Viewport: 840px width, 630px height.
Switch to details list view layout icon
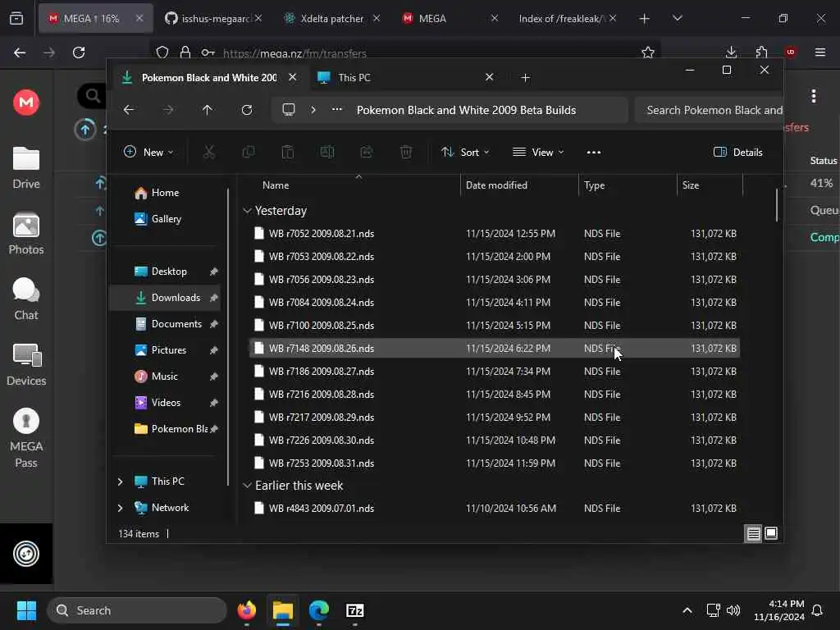click(x=753, y=533)
